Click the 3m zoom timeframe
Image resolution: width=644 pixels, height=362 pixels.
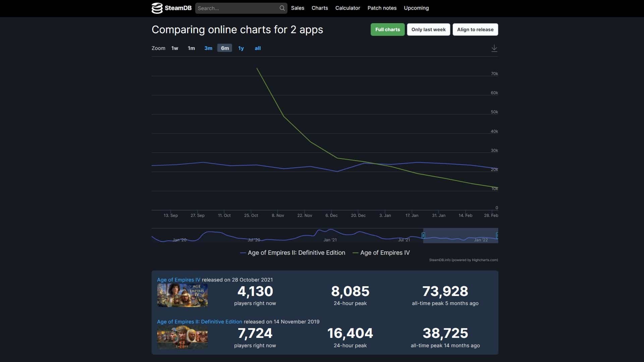pyautogui.click(x=208, y=48)
